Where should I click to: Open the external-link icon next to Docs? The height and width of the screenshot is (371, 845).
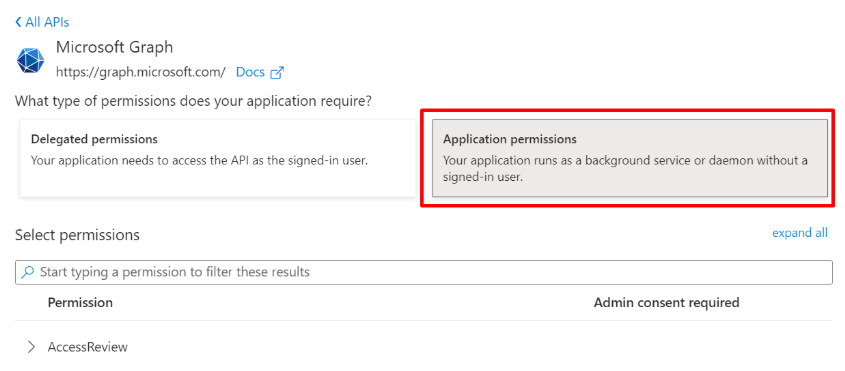(x=277, y=72)
